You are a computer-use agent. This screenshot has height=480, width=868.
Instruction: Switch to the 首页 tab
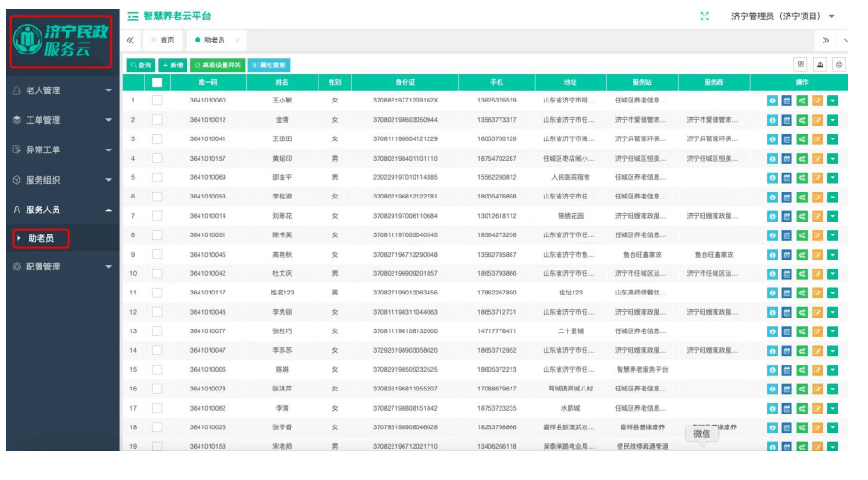coord(166,41)
